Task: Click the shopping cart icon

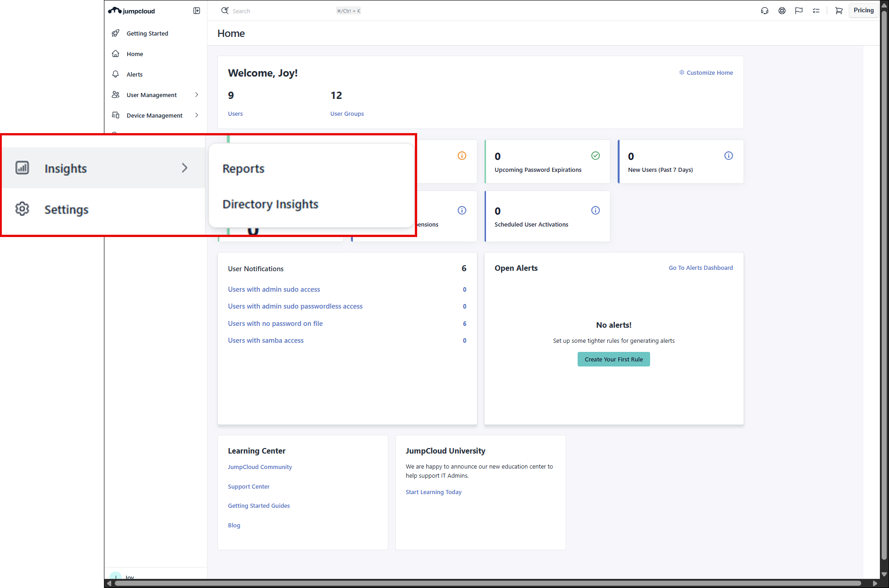Action: click(x=838, y=11)
